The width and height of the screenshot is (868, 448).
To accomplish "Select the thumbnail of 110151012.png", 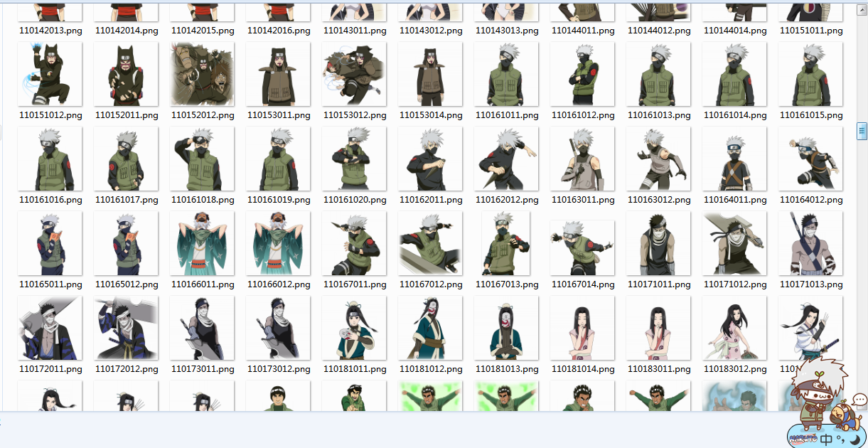I will [50, 75].
